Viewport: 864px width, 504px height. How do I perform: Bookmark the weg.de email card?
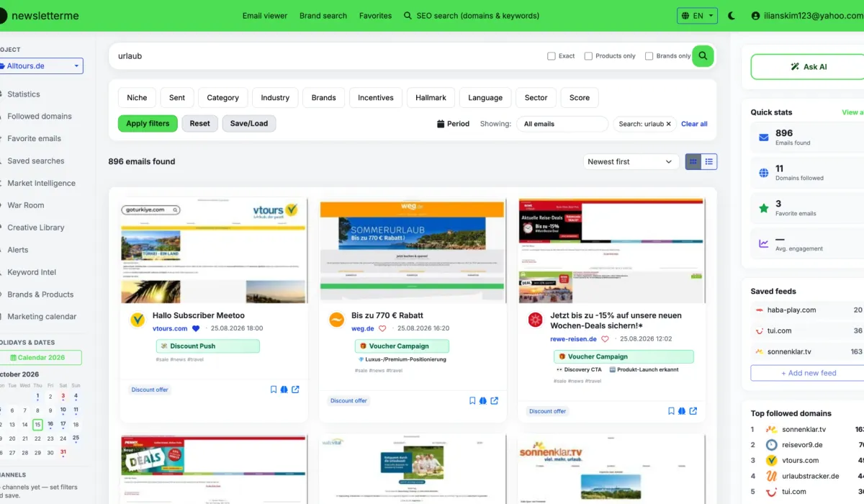tap(472, 400)
